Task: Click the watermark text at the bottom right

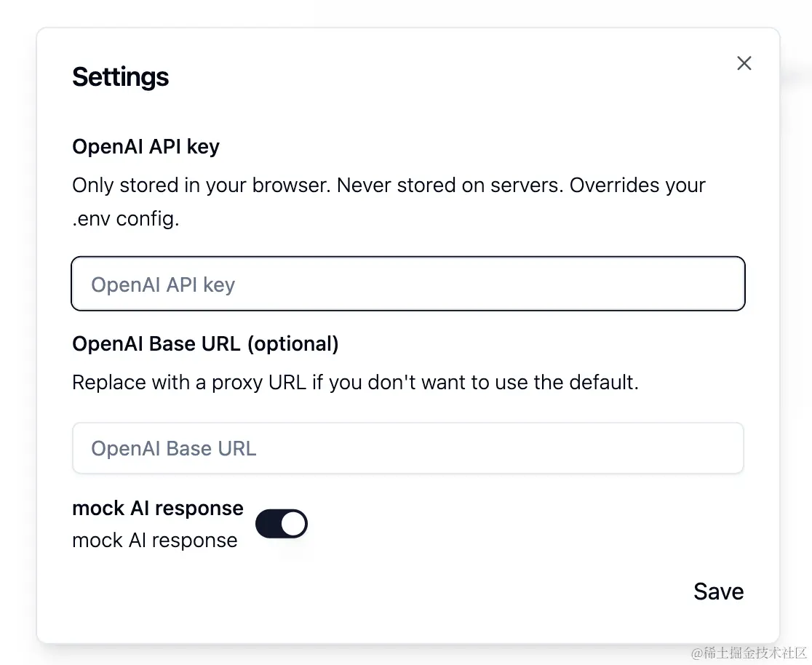Action: (x=749, y=653)
